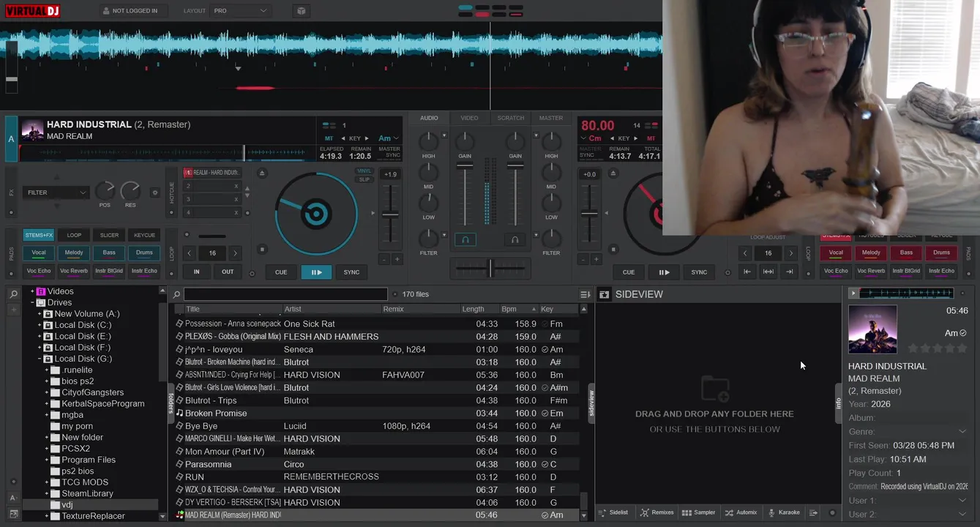This screenshot has height=527, width=980.
Task: Toggle Vocal stem pad on deck A
Action: 39,253
